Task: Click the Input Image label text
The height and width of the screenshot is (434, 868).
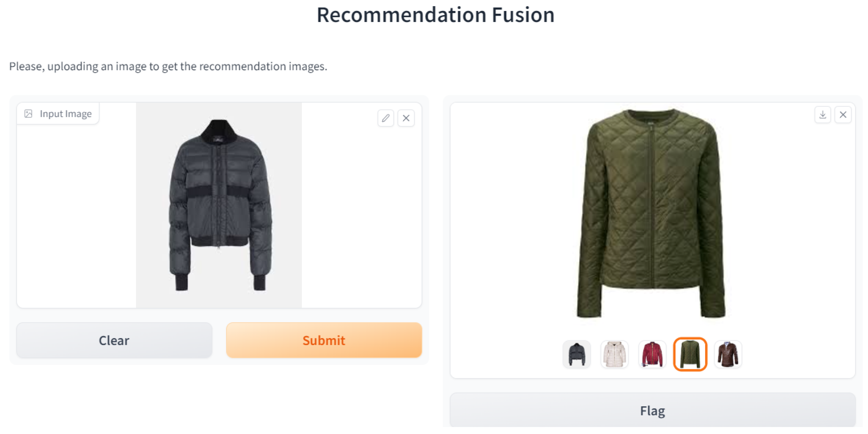Action: (65, 114)
